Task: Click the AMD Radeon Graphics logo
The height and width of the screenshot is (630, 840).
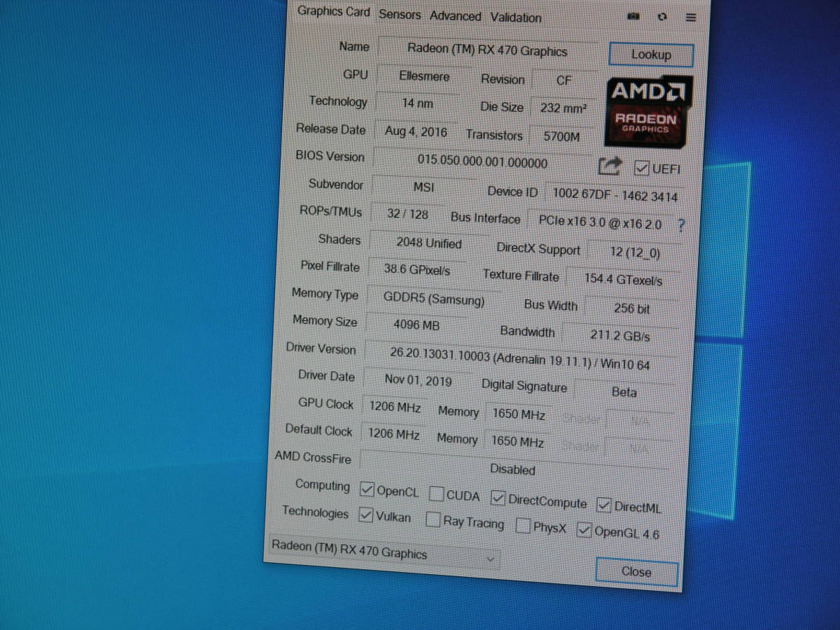Action: (648, 111)
